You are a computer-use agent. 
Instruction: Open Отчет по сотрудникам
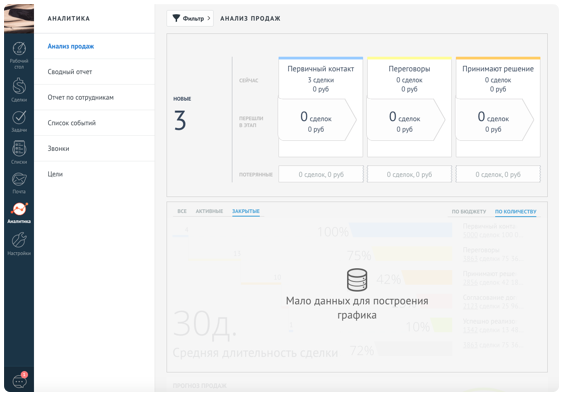pos(80,97)
